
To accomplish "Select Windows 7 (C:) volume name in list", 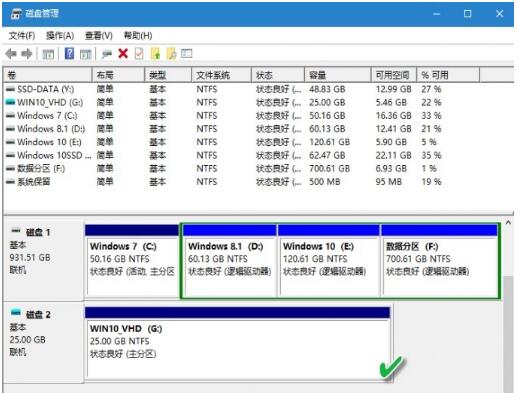I will (x=47, y=115).
